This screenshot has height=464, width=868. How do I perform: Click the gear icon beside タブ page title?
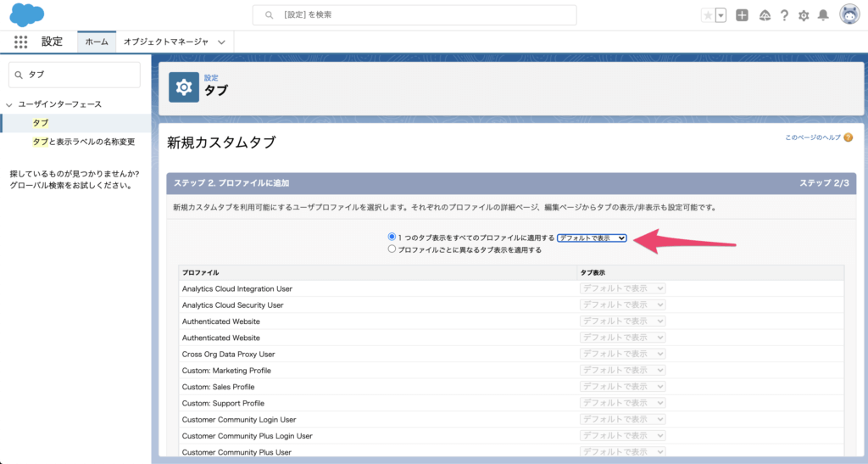point(184,87)
